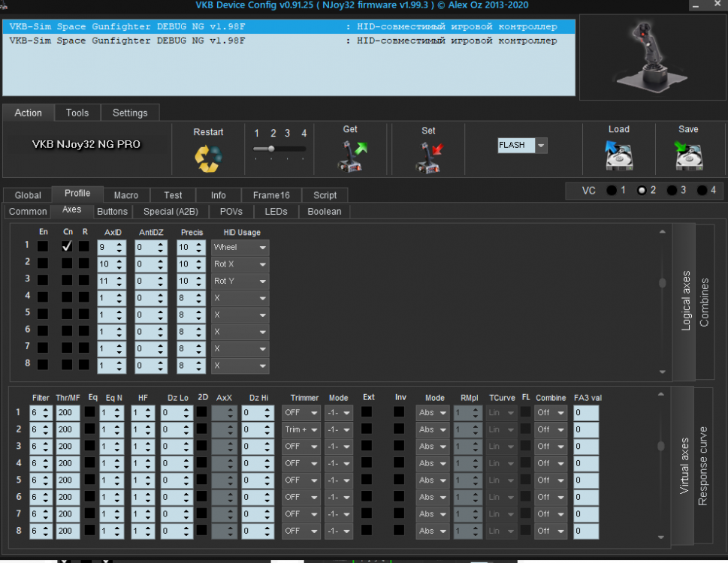Click the joystick device preview image
This screenshot has width=728, height=563.
click(649, 56)
